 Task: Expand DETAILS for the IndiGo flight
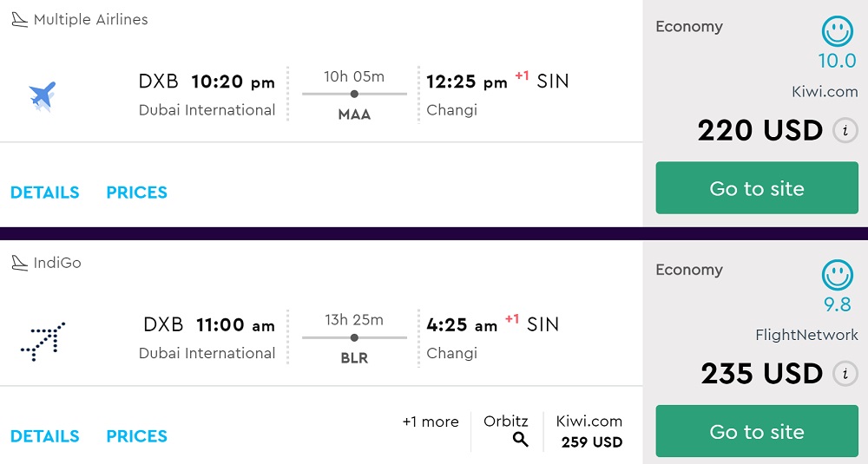click(44, 436)
